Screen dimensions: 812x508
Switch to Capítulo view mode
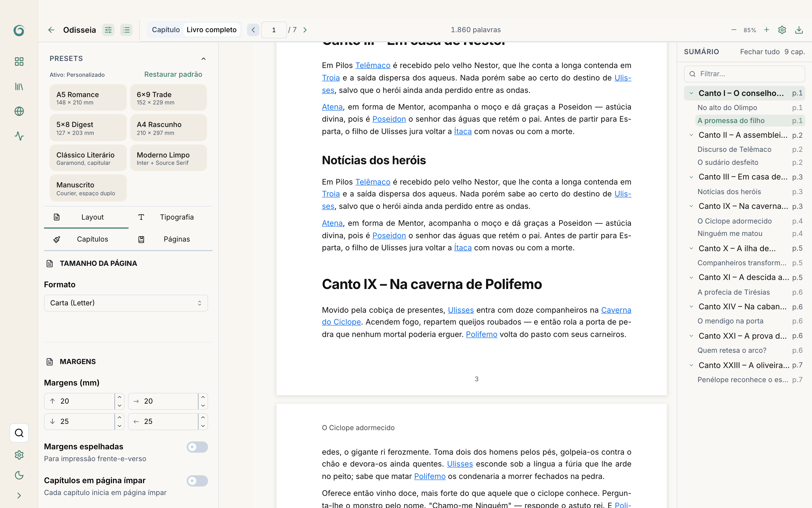pyautogui.click(x=166, y=30)
